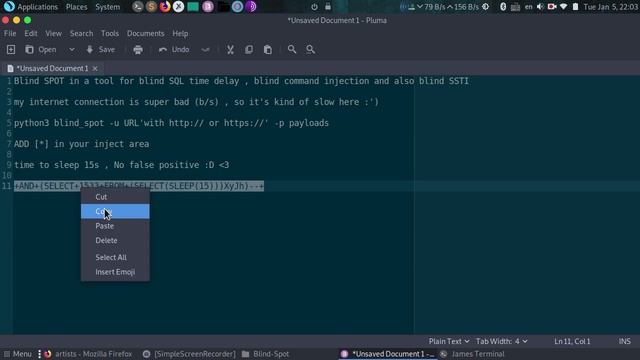This screenshot has width=640, height=360.
Task: Create a new document with the toolbar icon
Action: tap(11, 49)
